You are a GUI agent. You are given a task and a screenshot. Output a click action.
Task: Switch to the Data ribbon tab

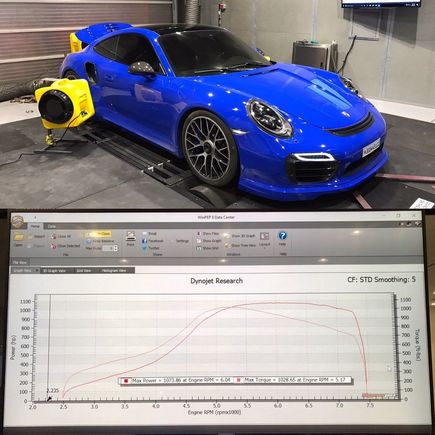(52, 226)
